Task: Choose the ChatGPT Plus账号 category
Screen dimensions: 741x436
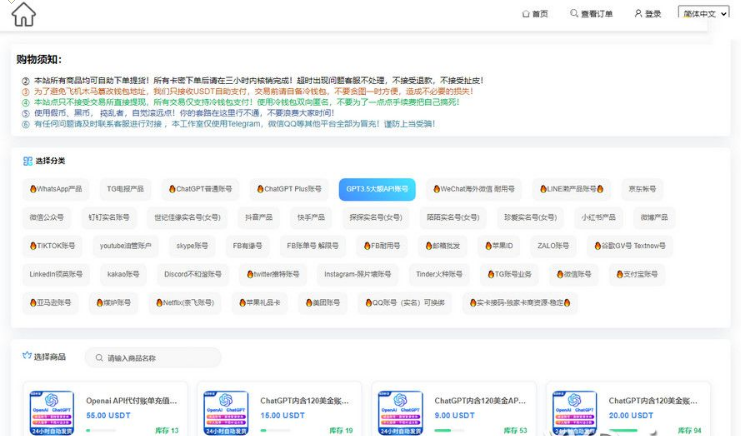Action: (288, 189)
